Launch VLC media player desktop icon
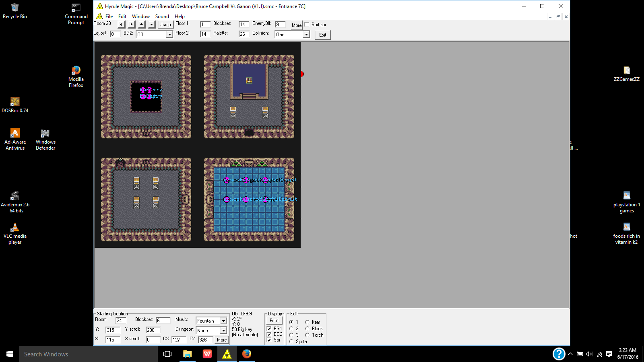 click(x=15, y=233)
